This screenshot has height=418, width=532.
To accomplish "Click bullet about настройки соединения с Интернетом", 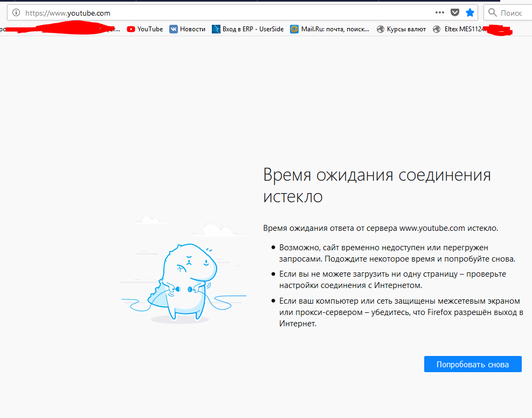I will (392, 279).
